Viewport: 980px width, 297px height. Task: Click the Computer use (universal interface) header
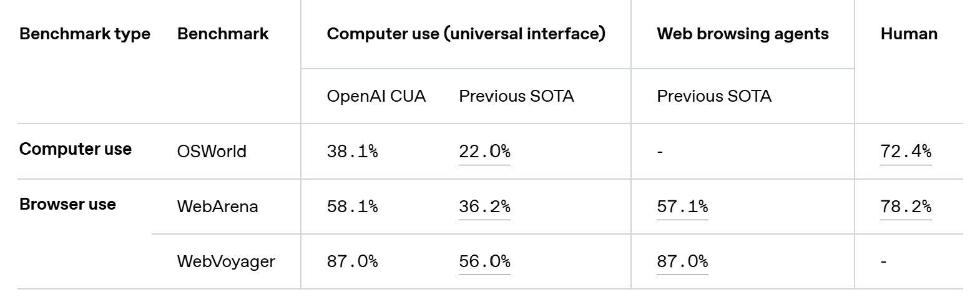[466, 34]
